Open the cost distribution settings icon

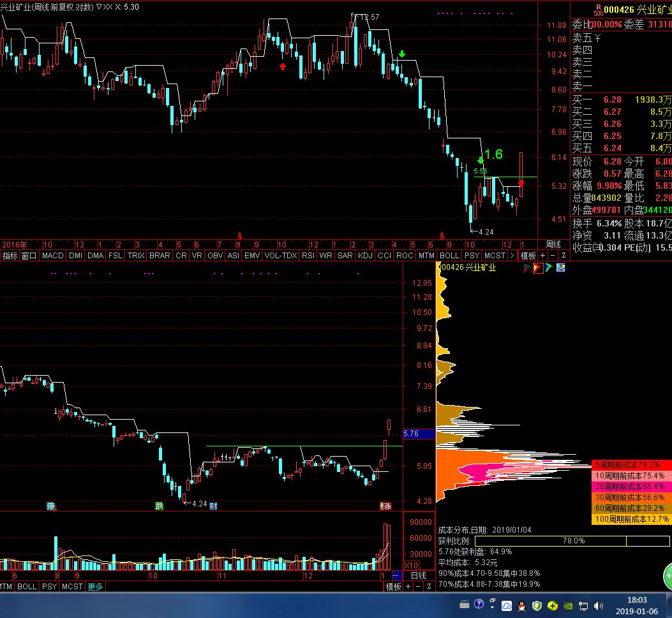point(560,268)
